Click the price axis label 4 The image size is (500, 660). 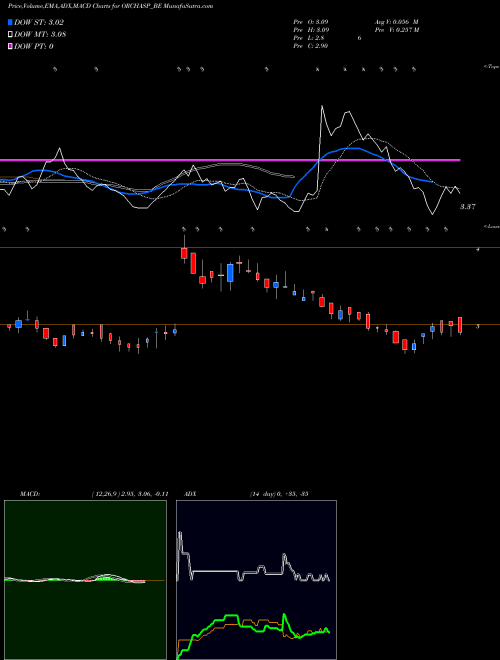click(477, 249)
